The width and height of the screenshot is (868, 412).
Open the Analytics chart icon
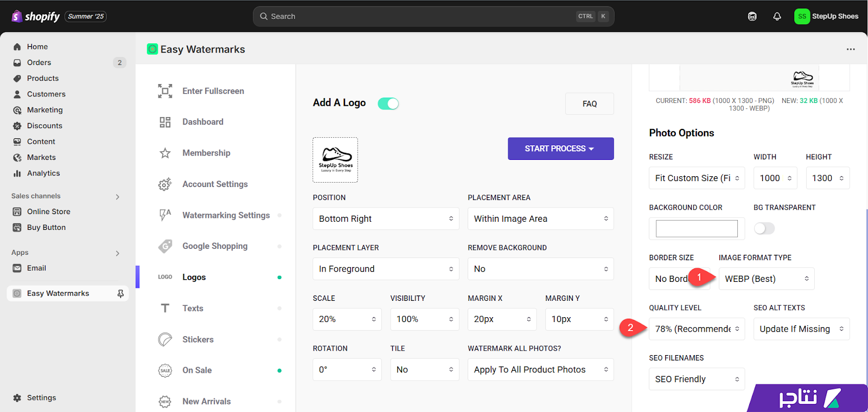coord(17,173)
